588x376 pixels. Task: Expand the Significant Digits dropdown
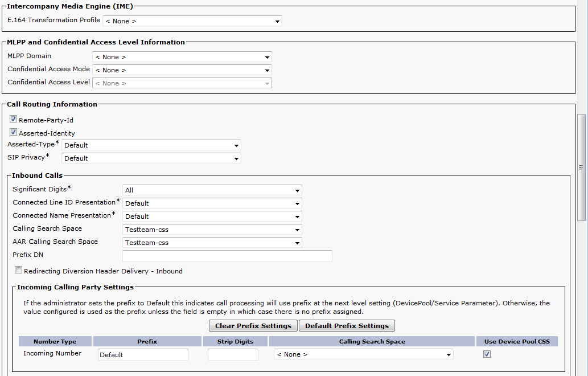click(212, 190)
